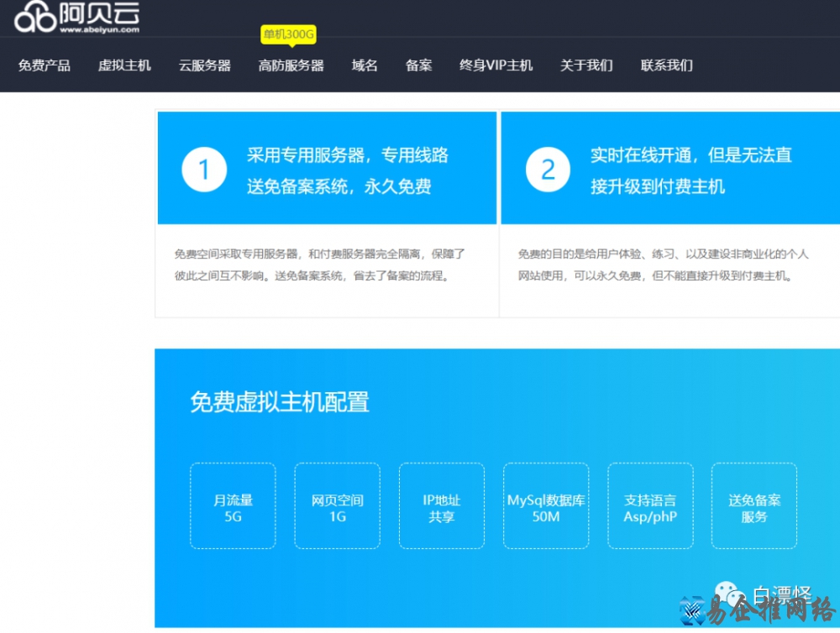Select the 月流量 5G feature box
Viewport: 840px width, 633px height.
pos(233,506)
